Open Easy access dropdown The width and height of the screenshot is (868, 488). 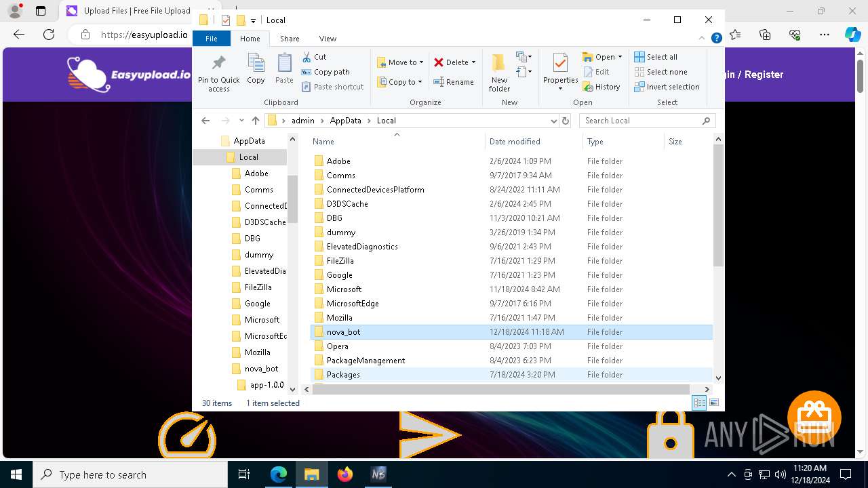coord(524,70)
